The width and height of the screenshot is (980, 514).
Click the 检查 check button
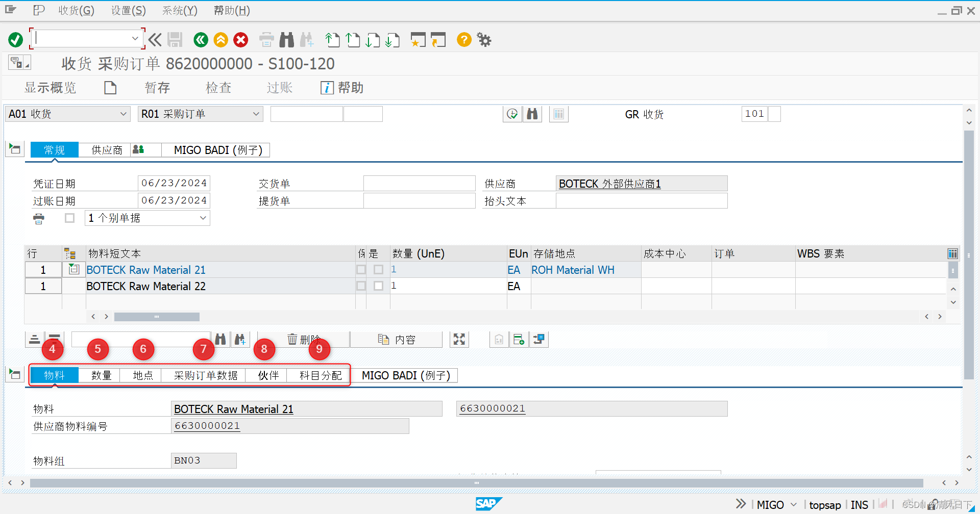(x=218, y=88)
